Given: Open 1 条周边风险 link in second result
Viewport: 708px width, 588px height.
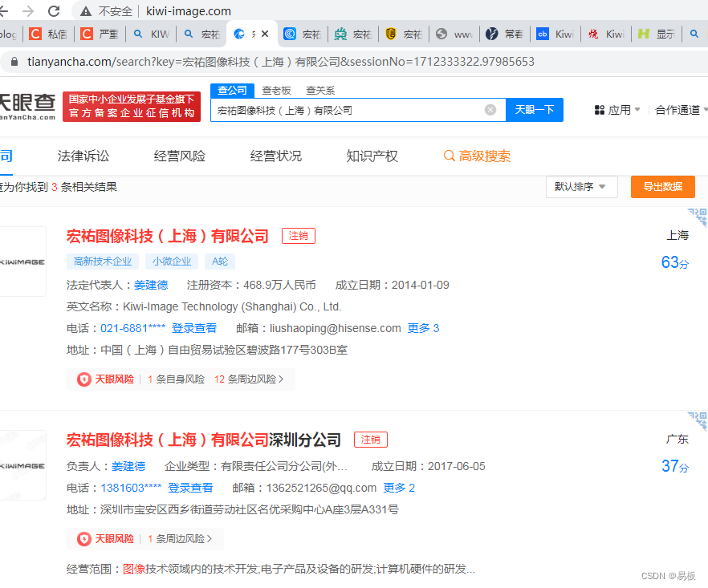Looking at the screenshot, I should (180, 539).
